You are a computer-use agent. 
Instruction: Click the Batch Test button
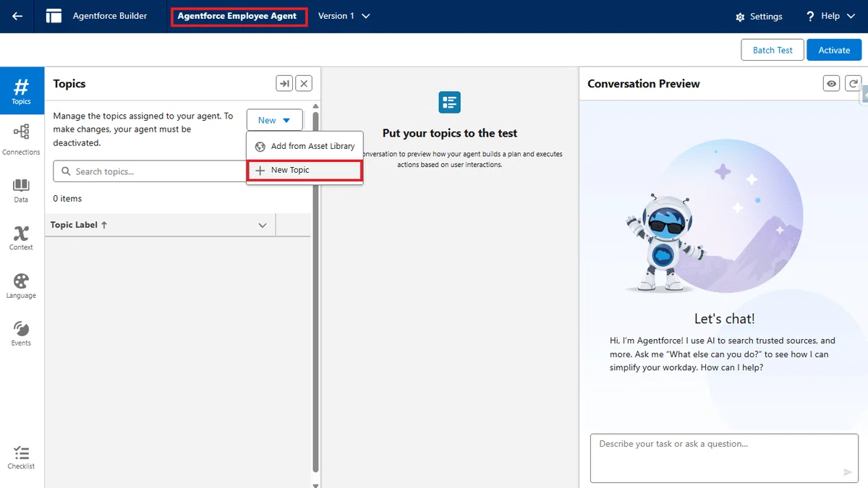(x=773, y=50)
